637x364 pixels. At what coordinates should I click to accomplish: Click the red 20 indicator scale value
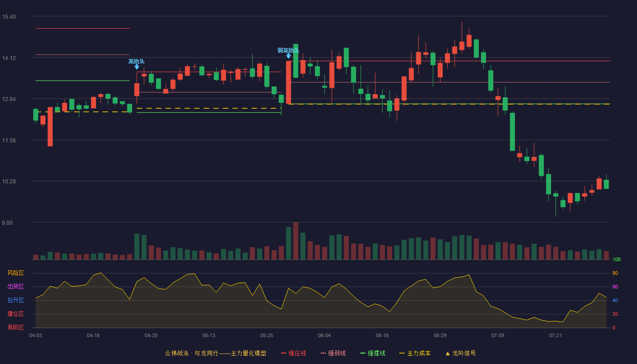[615, 314]
